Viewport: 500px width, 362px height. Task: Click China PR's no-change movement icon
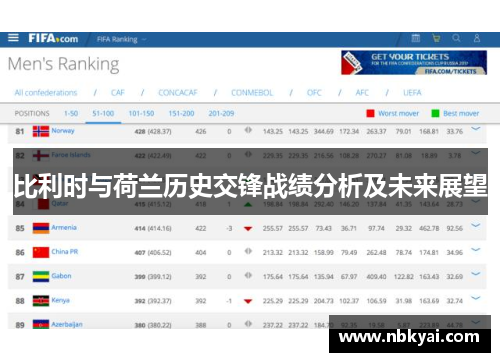pyautogui.click(x=248, y=251)
